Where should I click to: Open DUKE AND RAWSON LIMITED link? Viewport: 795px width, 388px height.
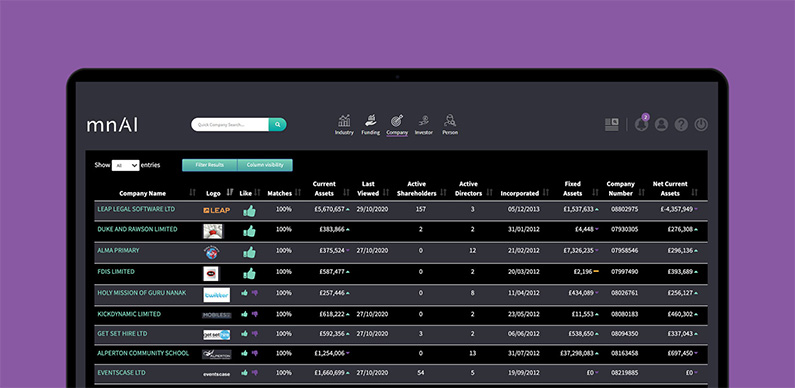pyautogui.click(x=137, y=229)
